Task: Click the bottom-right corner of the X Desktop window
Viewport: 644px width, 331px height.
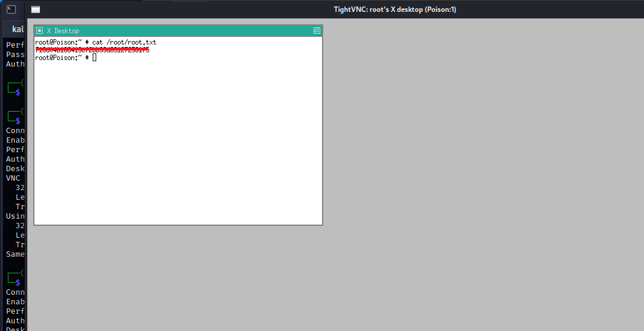Action: (x=321, y=224)
